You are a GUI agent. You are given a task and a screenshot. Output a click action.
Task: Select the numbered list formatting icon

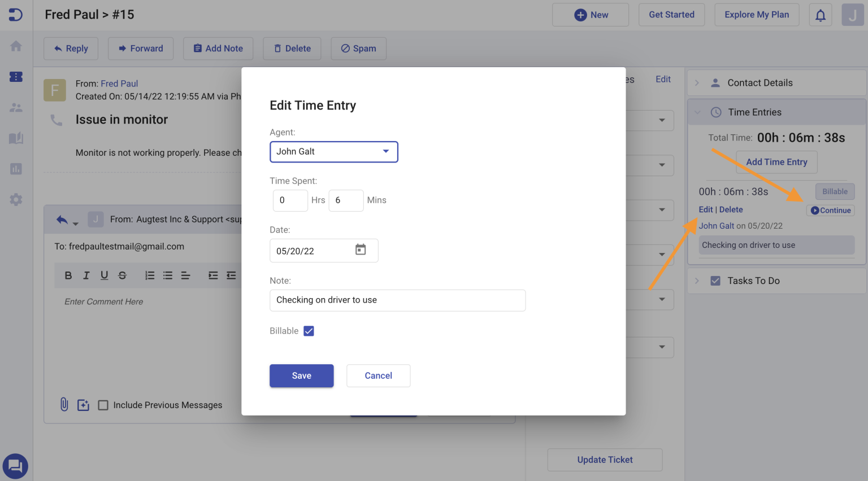(x=149, y=275)
